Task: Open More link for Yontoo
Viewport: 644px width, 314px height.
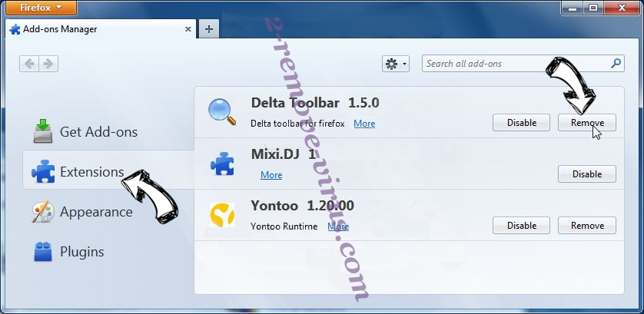Action: [338, 226]
